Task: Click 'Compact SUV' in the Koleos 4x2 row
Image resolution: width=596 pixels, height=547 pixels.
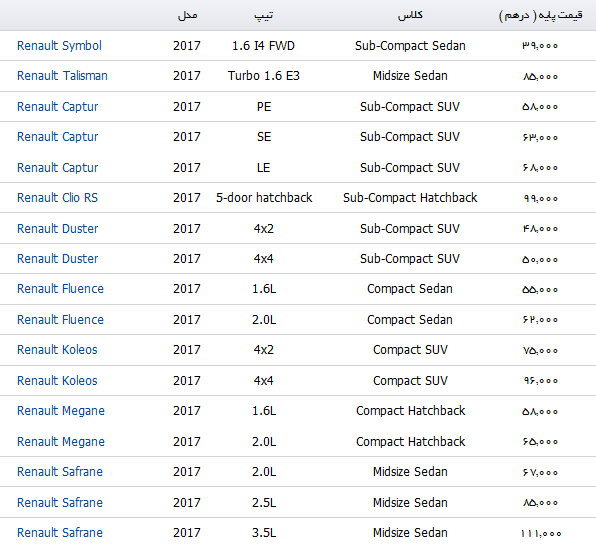Action: [411, 350]
